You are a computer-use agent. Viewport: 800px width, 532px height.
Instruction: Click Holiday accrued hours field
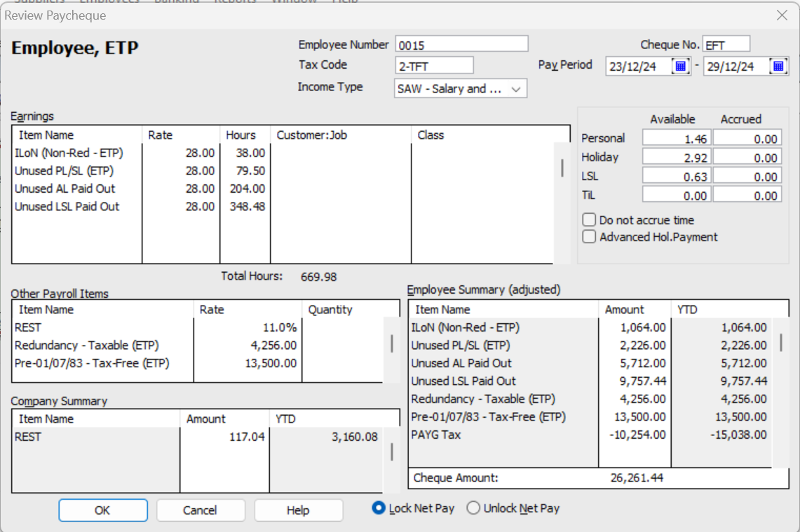click(x=747, y=157)
